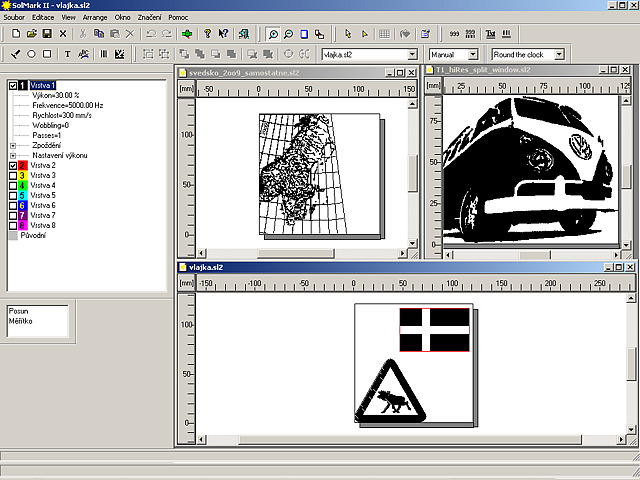Open the Značení menu
Viewport: 640px width, 480px height.
pos(149,17)
